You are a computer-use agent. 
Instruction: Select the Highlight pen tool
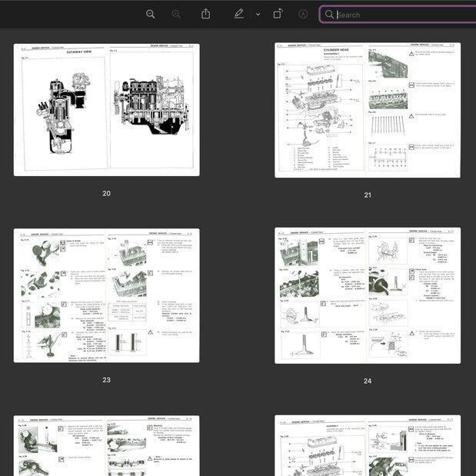pos(239,14)
